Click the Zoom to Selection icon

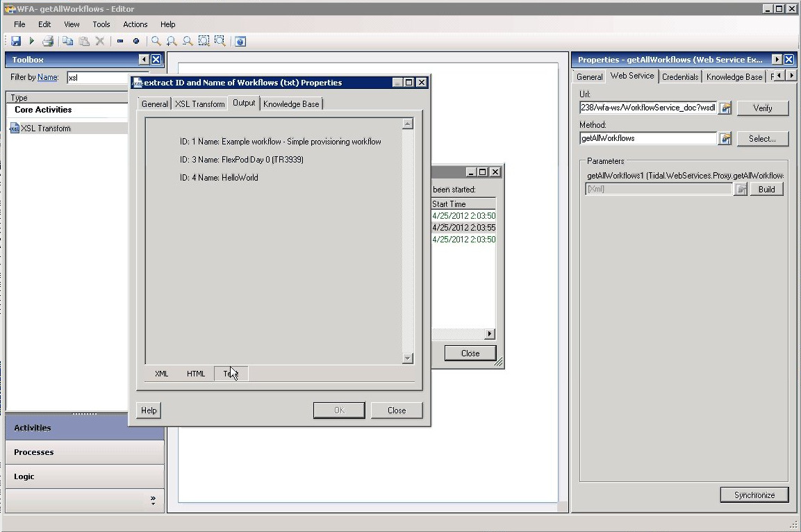220,42
